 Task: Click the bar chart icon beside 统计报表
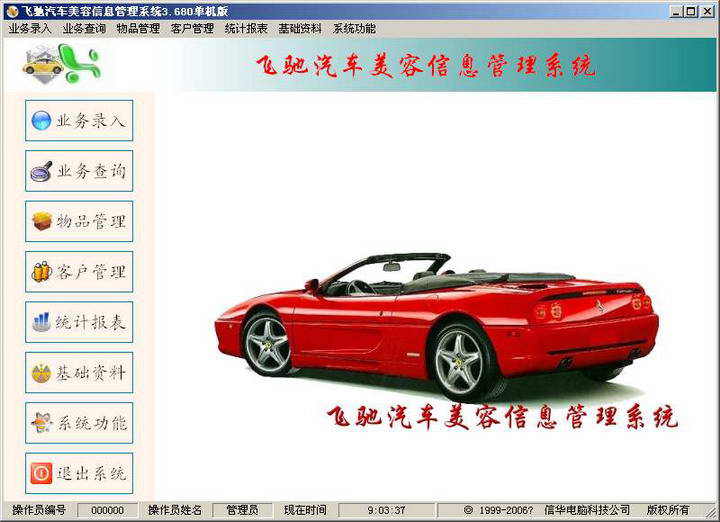point(41,322)
